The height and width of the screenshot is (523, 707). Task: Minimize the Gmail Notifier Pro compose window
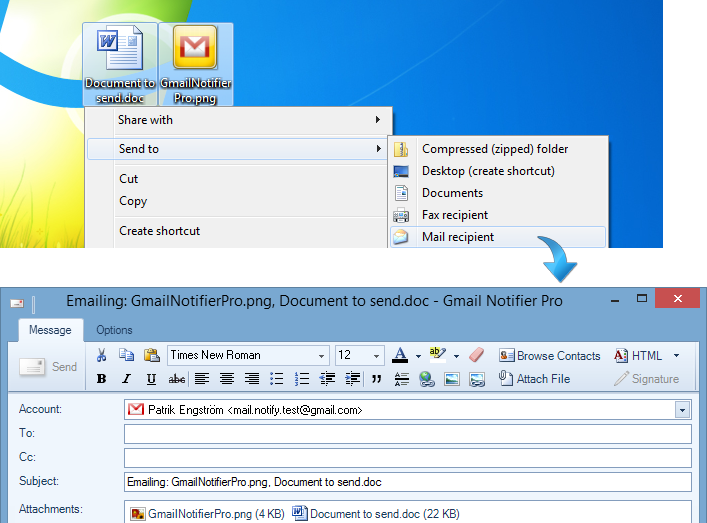point(615,299)
